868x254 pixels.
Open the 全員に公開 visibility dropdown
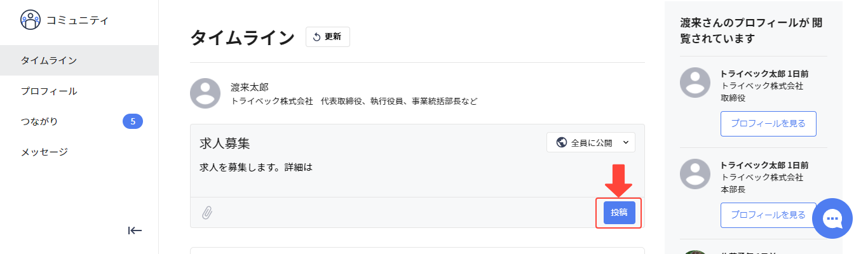tap(591, 142)
